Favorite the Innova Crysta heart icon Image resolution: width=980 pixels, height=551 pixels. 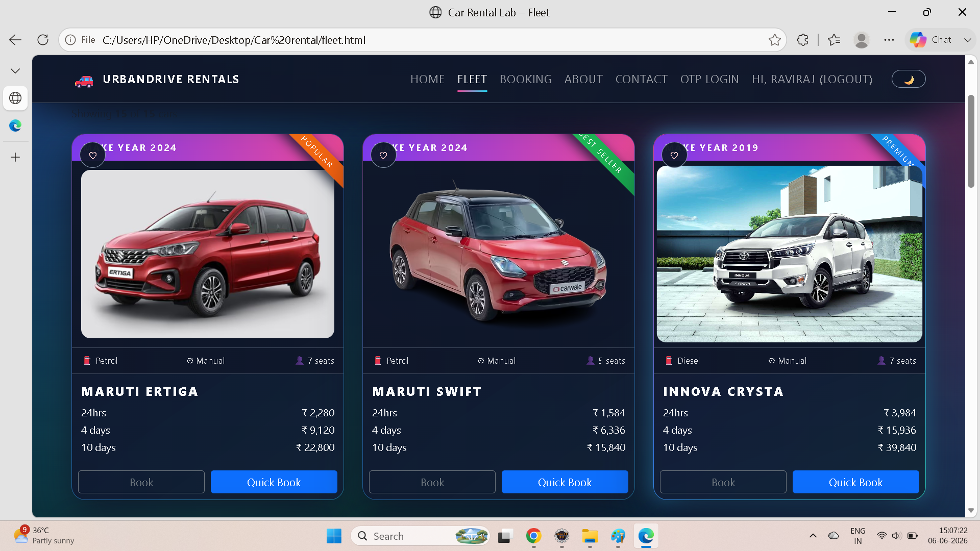pyautogui.click(x=674, y=155)
